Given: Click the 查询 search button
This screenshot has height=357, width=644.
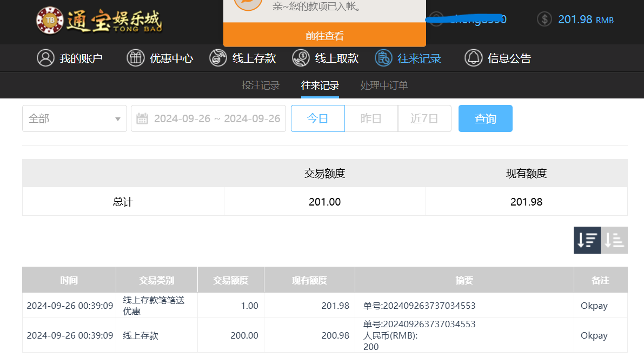Looking at the screenshot, I should point(485,118).
